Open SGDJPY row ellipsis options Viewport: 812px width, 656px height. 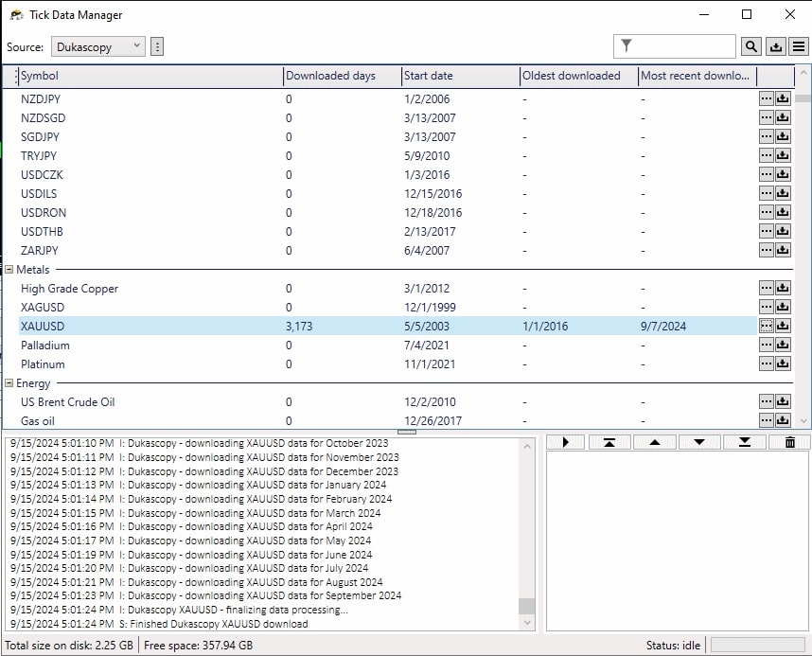[767, 136]
